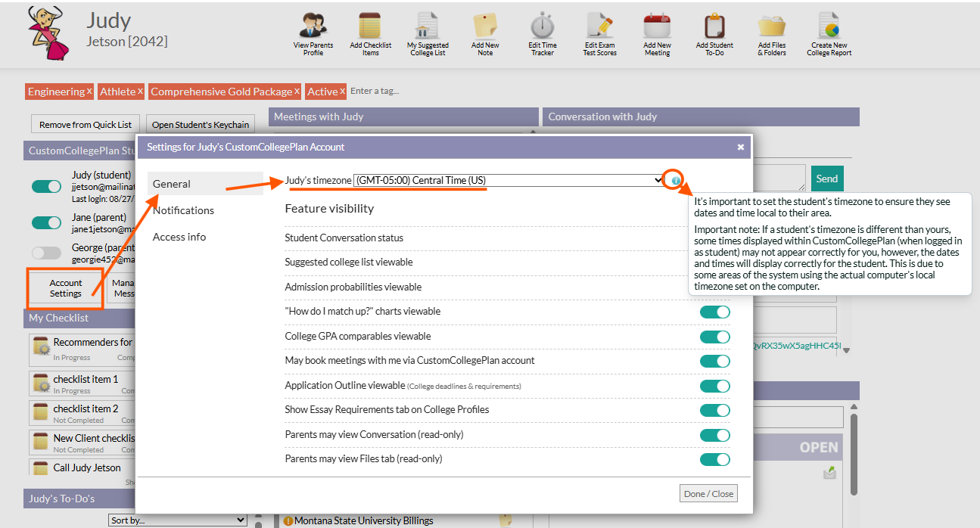Click the icon beside checklist item 2
The image size is (980, 528).
[42, 412]
